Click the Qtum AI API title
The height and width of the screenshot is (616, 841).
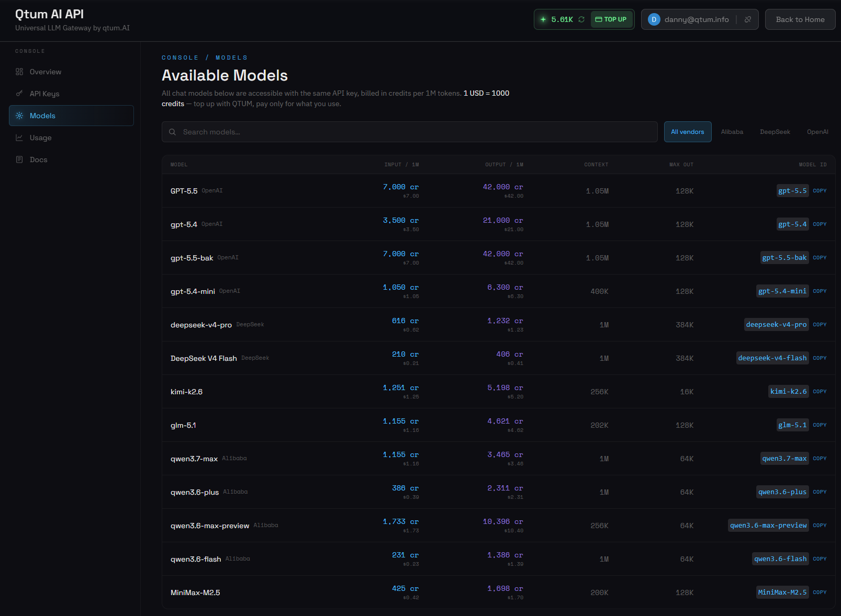click(x=49, y=14)
